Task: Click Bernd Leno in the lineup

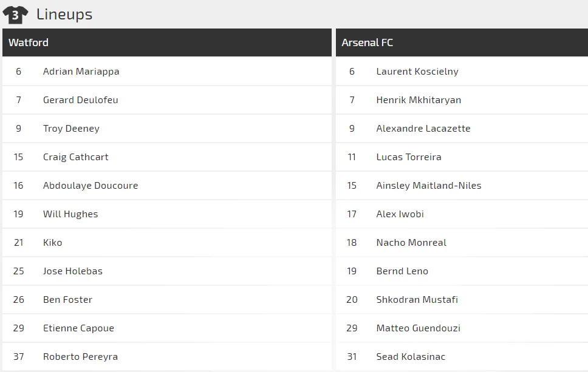Action: tap(402, 271)
